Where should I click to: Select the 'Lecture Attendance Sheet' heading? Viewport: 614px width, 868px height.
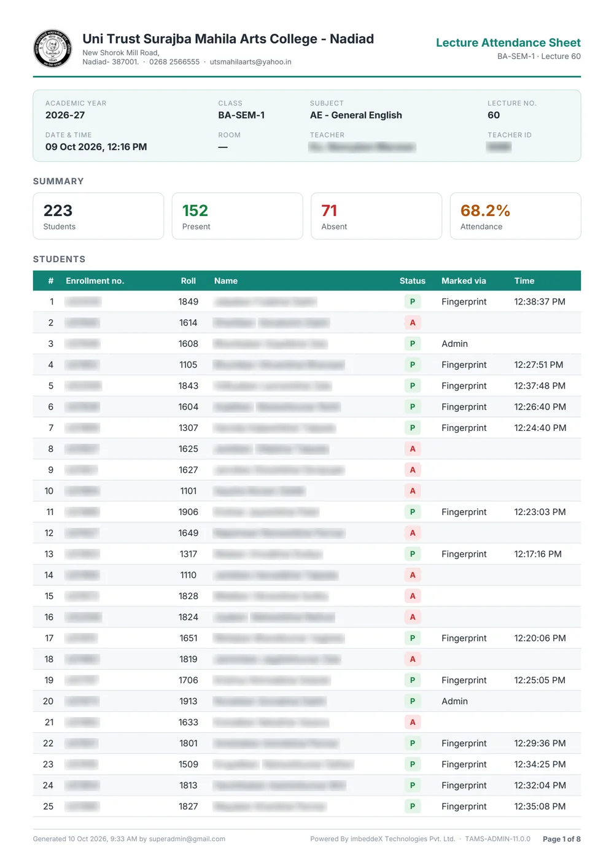tap(508, 42)
